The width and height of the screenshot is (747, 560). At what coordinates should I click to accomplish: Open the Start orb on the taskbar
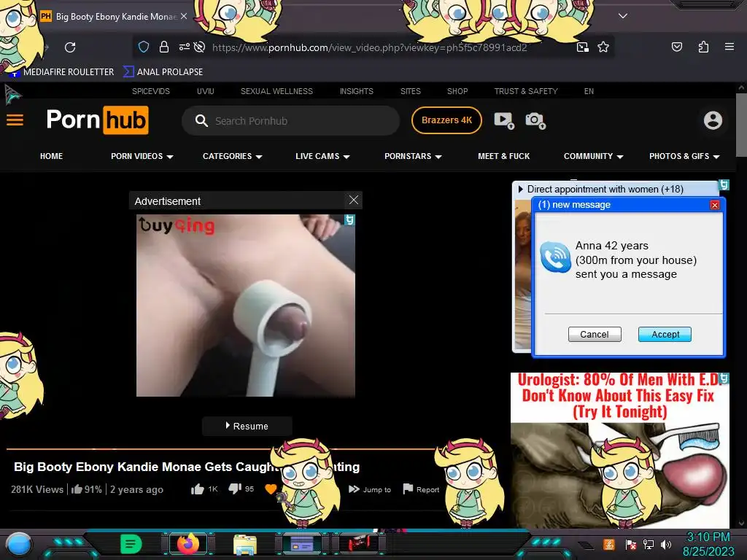click(x=18, y=545)
